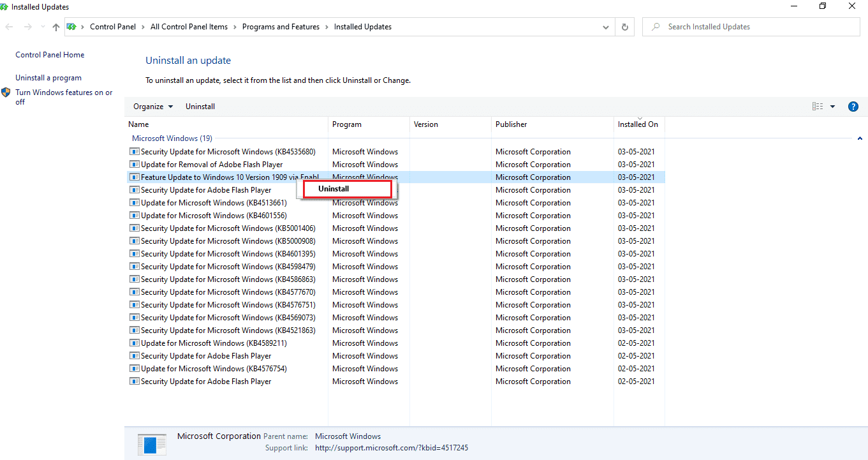
Task: Open the Uninstall a program link
Action: (x=48, y=77)
